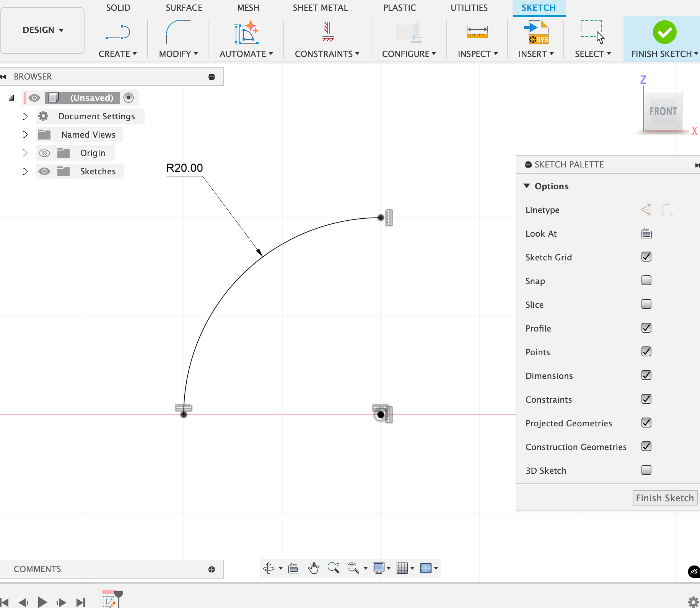Image resolution: width=700 pixels, height=608 pixels.
Task: Switch to the SURFACE tab
Action: (184, 8)
